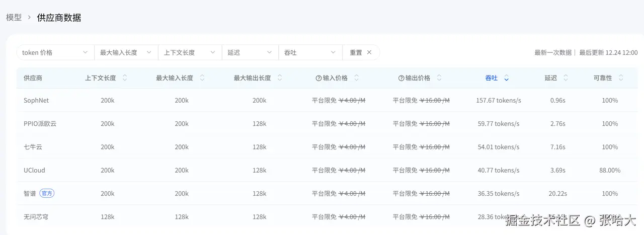The height and width of the screenshot is (235, 644).
Task: Sort by 可靠性 using its sort icon
Action: pyautogui.click(x=621, y=78)
